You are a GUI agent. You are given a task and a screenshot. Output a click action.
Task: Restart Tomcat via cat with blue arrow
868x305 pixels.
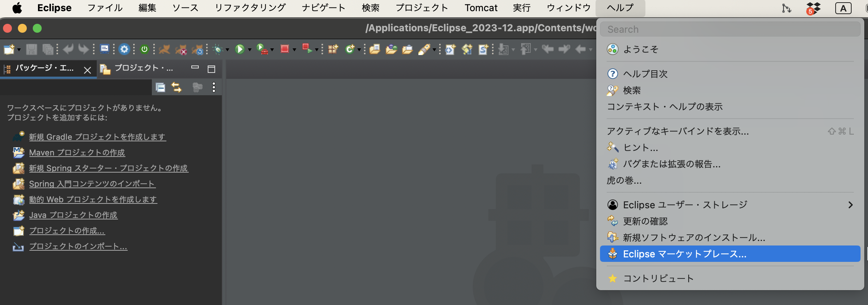[198, 49]
